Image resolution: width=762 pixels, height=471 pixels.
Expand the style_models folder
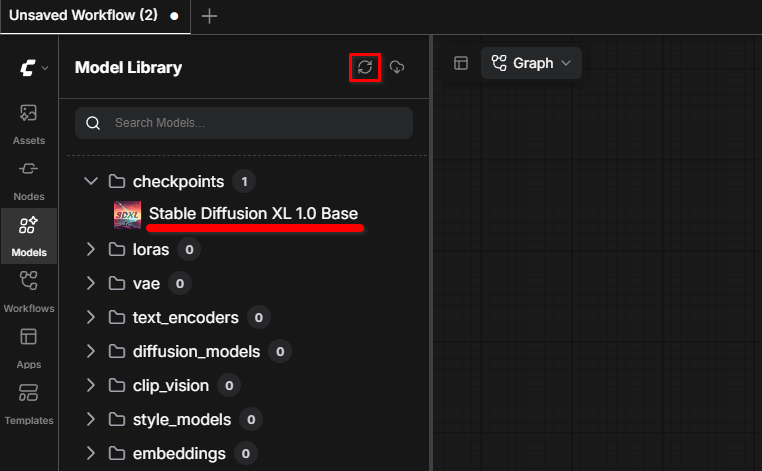tap(91, 419)
